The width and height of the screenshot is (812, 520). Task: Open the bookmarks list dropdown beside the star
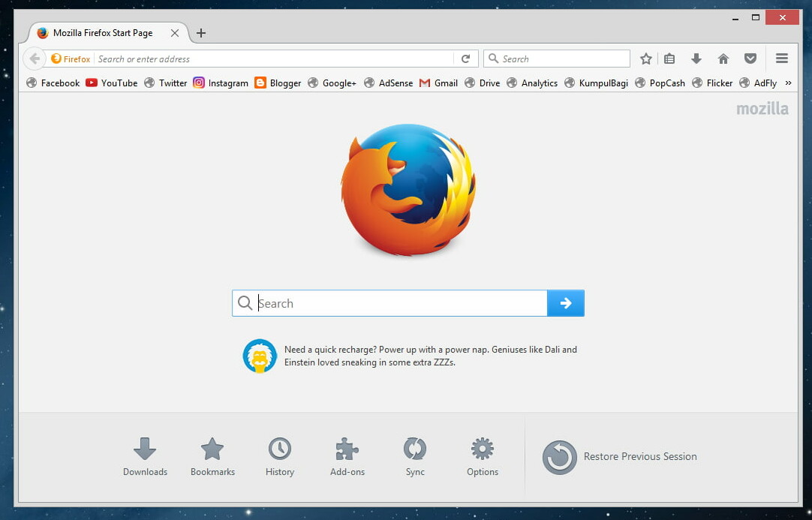(x=669, y=58)
